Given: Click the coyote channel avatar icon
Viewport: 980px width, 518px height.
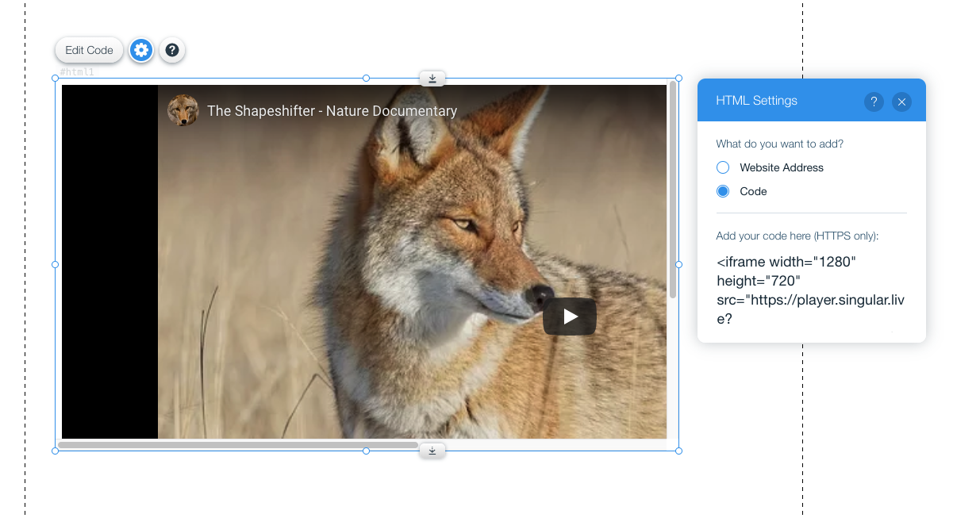Looking at the screenshot, I should 183,110.
